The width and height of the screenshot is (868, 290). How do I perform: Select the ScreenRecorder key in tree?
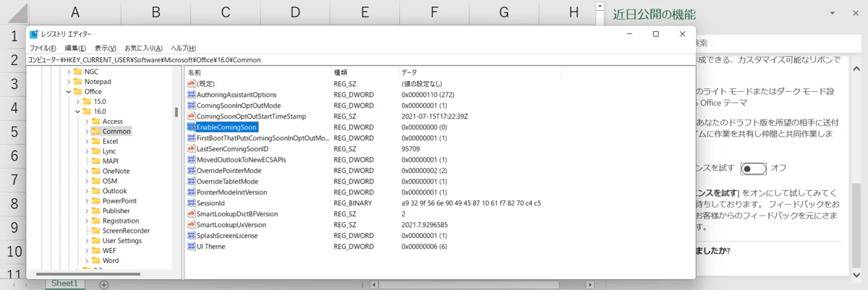[126, 231]
